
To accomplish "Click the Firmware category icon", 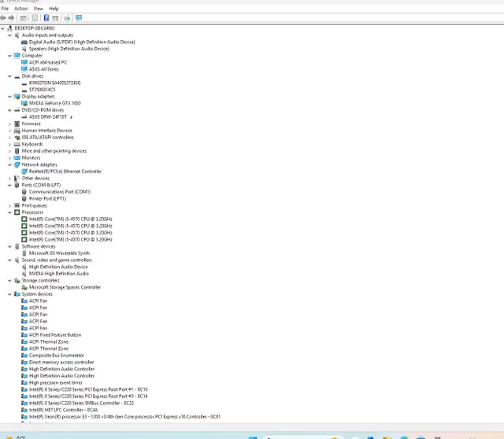I will 17,124.
